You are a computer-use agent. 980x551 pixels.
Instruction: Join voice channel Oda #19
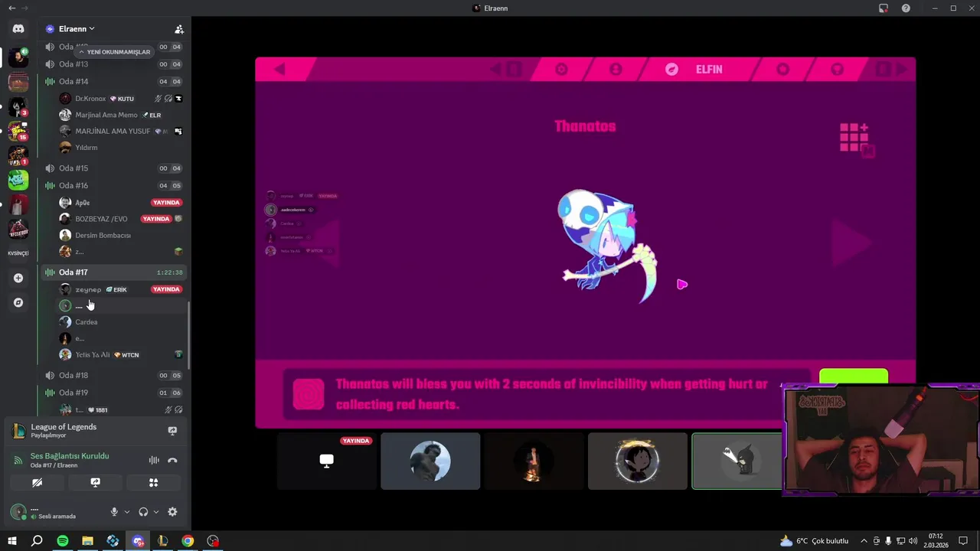pos(113,393)
